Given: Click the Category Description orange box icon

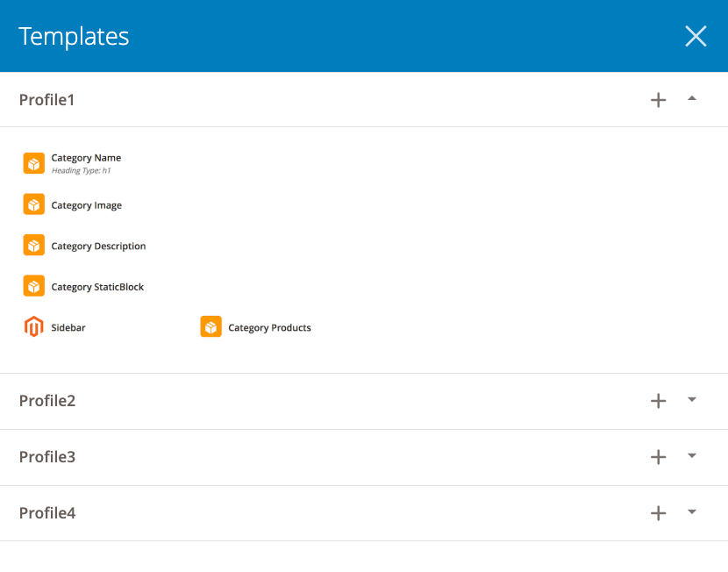Looking at the screenshot, I should 34,245.
